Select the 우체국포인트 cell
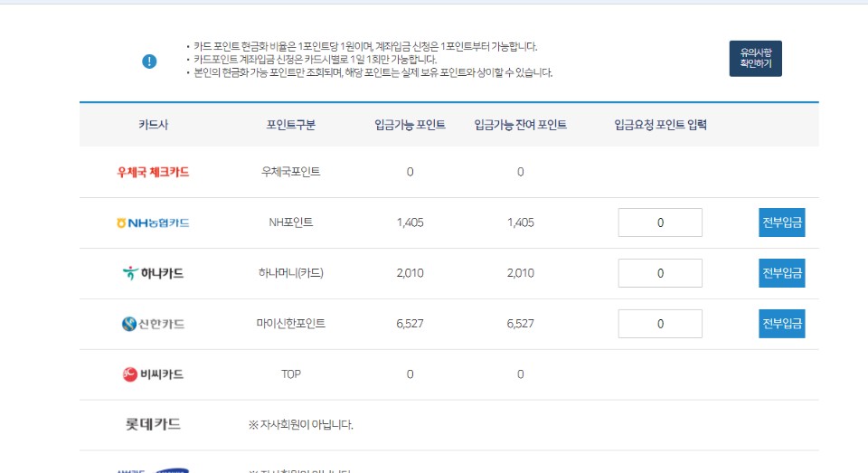 290,172
